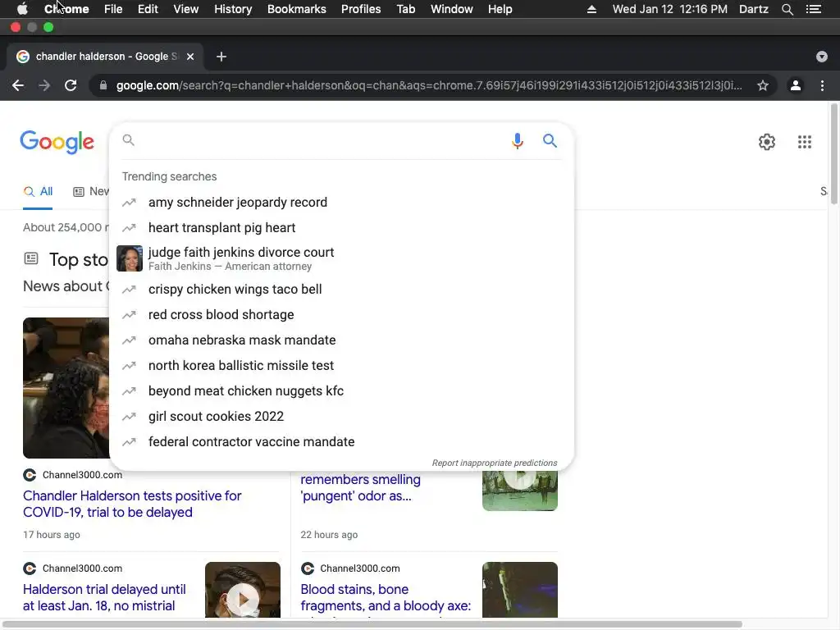Viewport: 840px width, 630px height.
Task: Open the tab search dropdown arrow
Action: click(822, 57)
